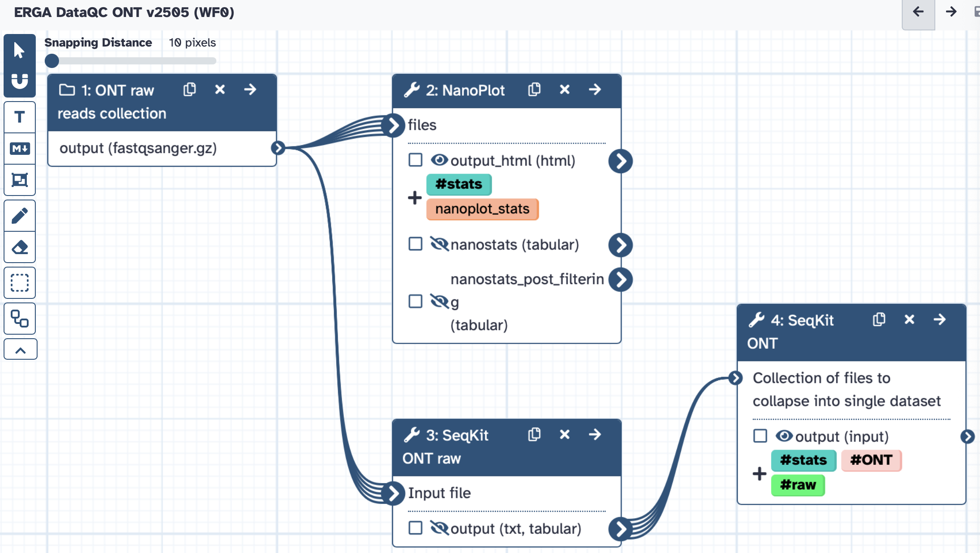Screen dimensions: 980x553
Task: Check the output_html checkbox in NanoPlot
Action: coord(415,160)
